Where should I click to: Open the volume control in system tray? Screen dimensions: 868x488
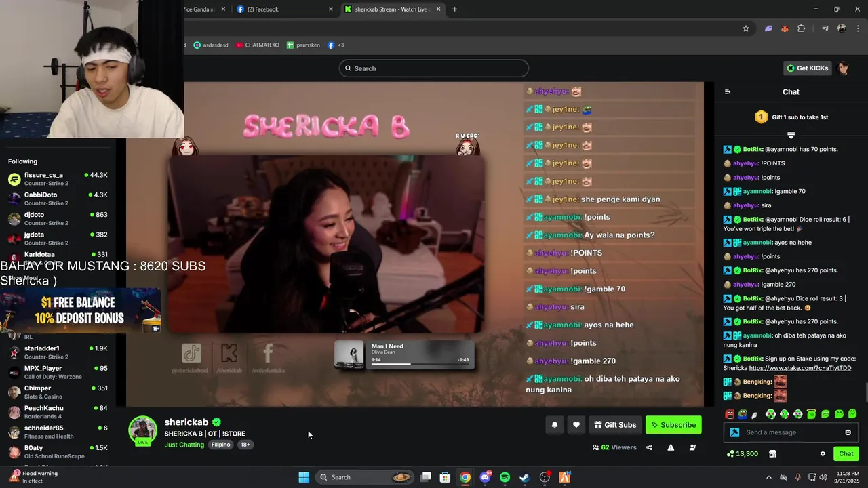click(823, 477)
